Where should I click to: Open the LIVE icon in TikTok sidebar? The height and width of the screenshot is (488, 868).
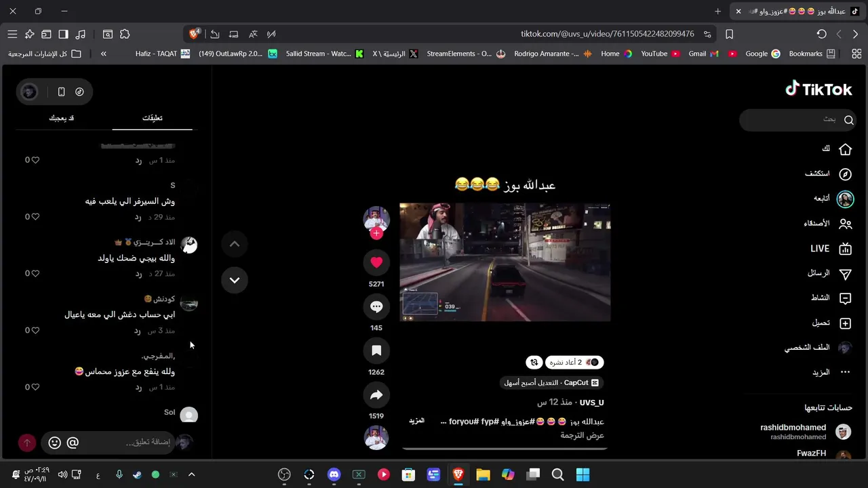pos(845,249)
